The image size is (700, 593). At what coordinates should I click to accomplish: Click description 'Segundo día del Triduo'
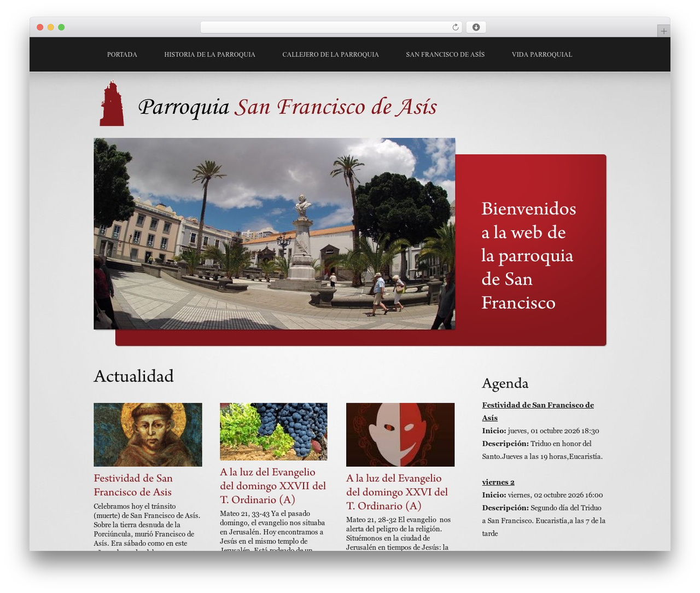click(x=544, y=520)
